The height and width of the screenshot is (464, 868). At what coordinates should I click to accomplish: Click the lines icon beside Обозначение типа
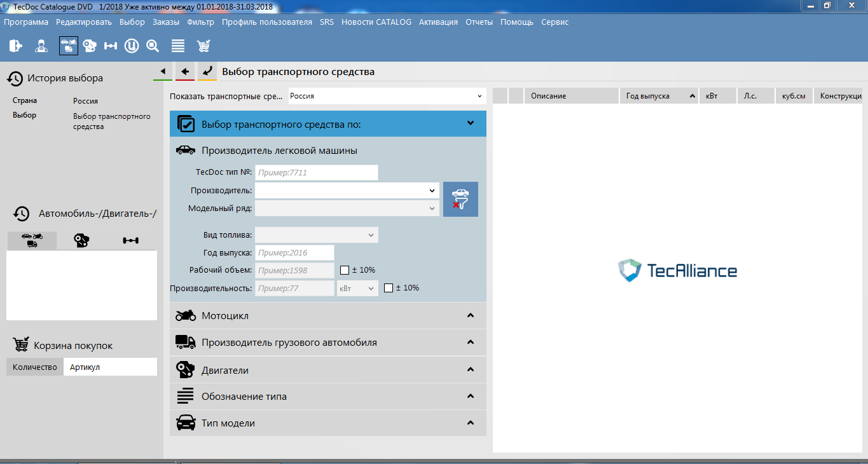[x=186, y=396]
